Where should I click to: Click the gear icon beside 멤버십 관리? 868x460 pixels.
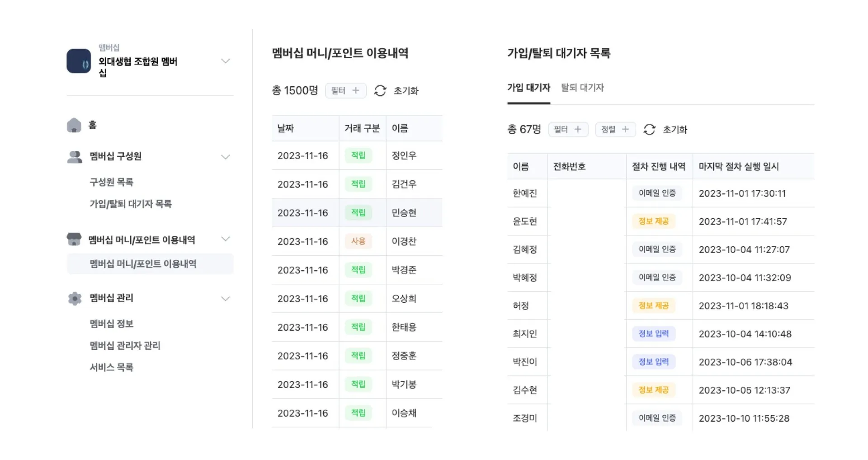(x=75, y=298)
